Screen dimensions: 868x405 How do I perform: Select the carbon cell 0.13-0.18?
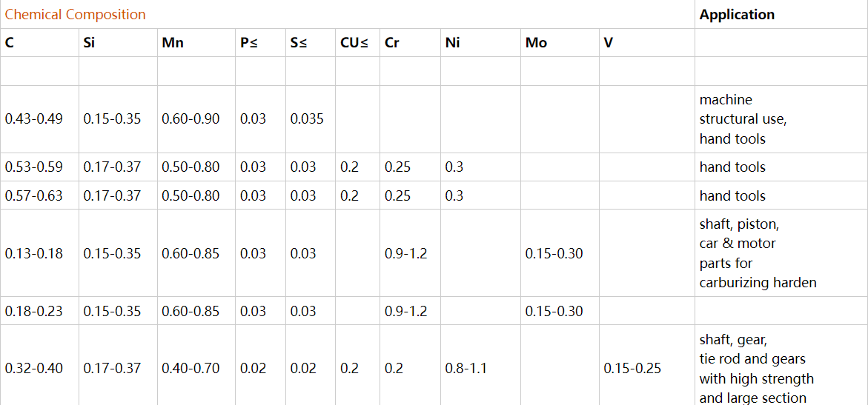click(34, 254)
